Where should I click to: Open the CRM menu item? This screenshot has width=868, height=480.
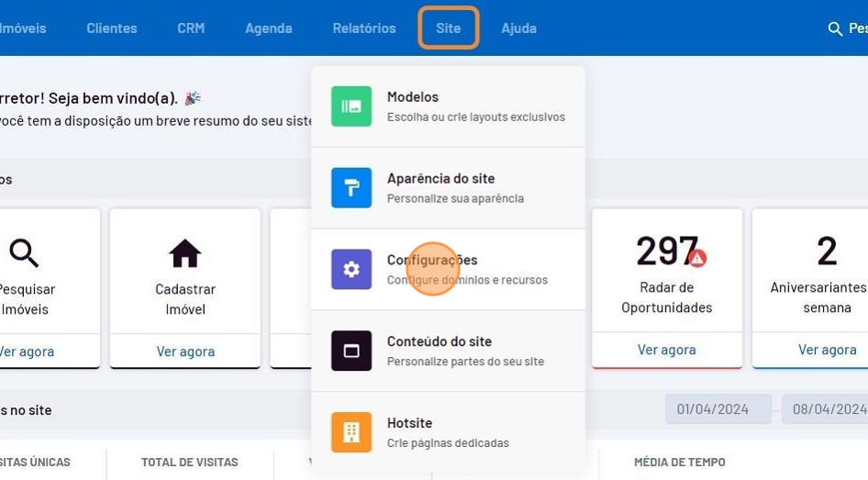click(191, 28)
